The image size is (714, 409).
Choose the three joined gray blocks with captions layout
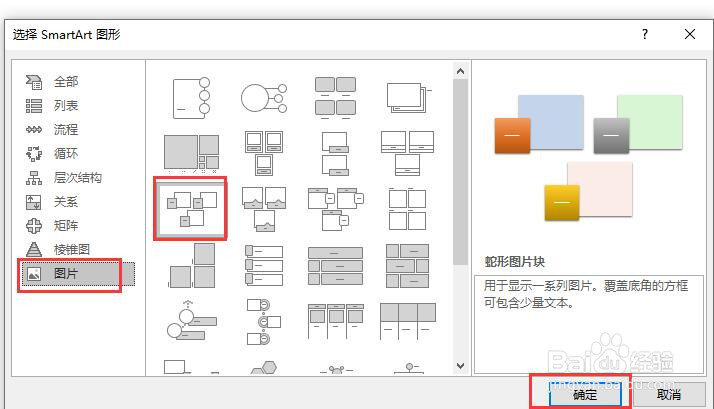pos(408,321)
